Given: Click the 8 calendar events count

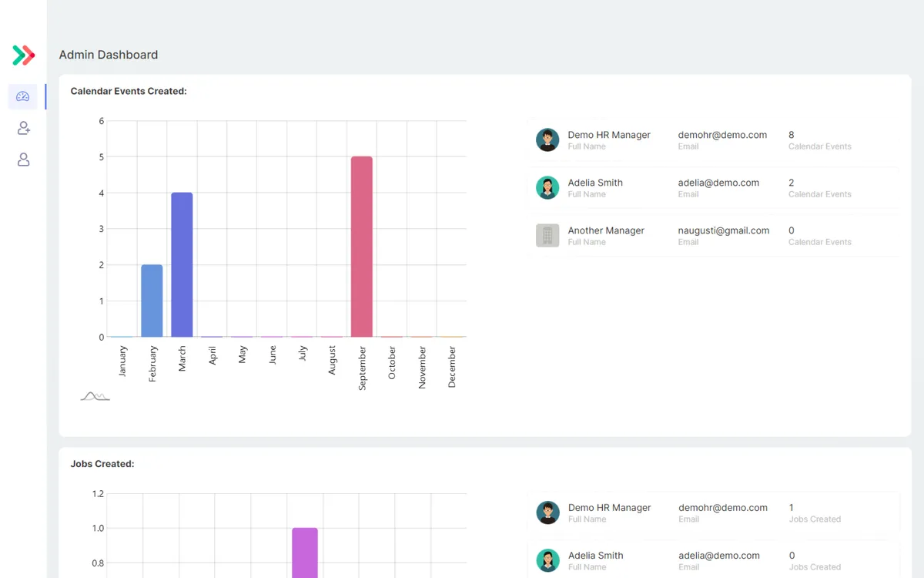Looking at the screenshot, I should click(x=792, y=135).
